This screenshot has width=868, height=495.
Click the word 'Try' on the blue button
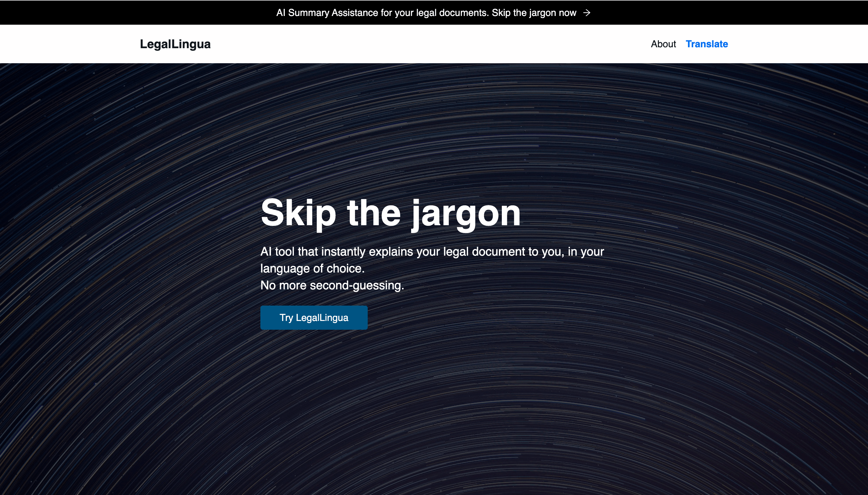coord(286,318)
